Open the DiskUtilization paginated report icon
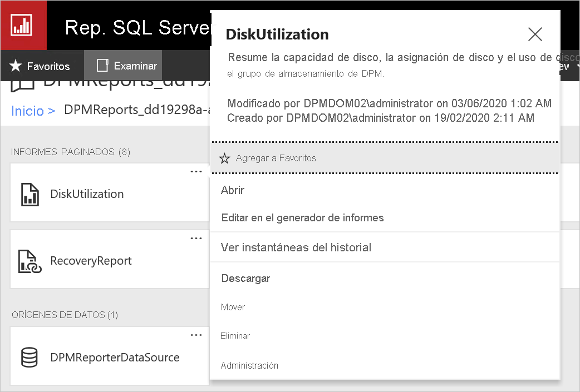 (30, 194)
